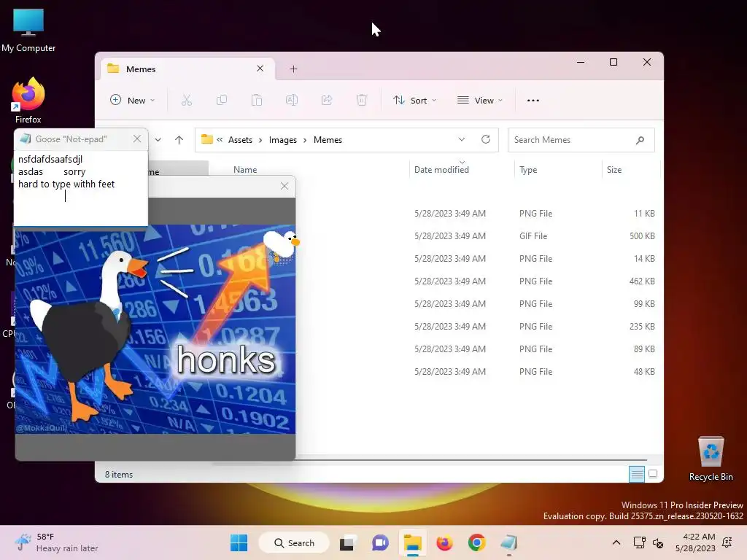747x560 pixels.
Task: Click Memes in the breadcrumb path
Action: point(328,140)
